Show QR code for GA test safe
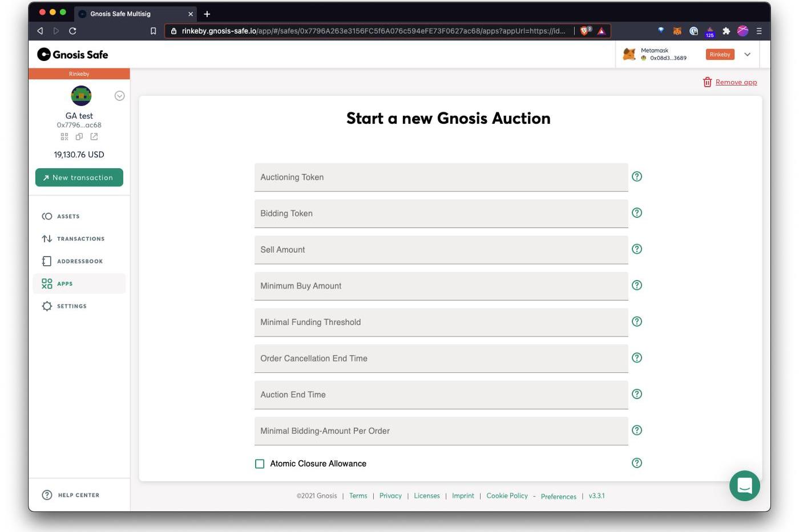 [64, 137]
